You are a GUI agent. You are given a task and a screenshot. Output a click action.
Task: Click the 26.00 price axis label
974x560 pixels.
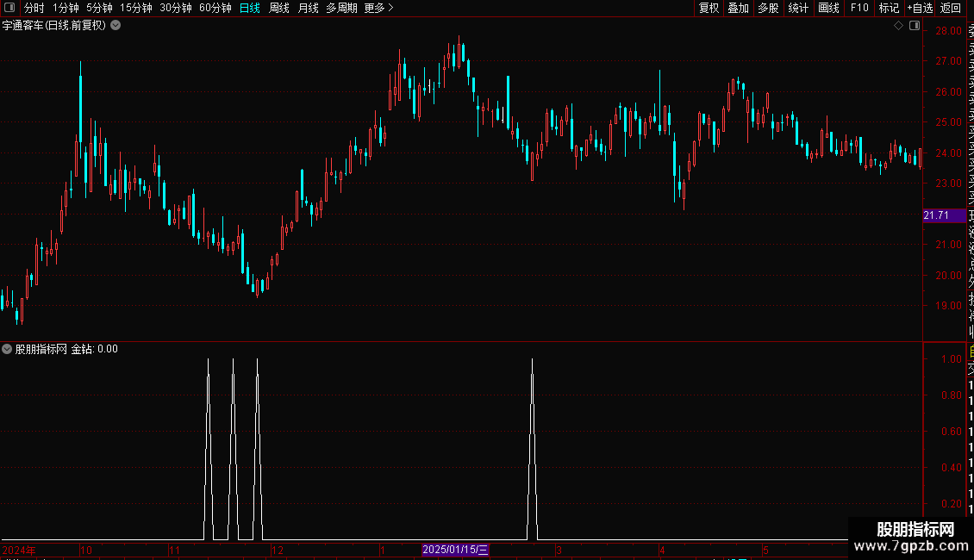point(948,92)
